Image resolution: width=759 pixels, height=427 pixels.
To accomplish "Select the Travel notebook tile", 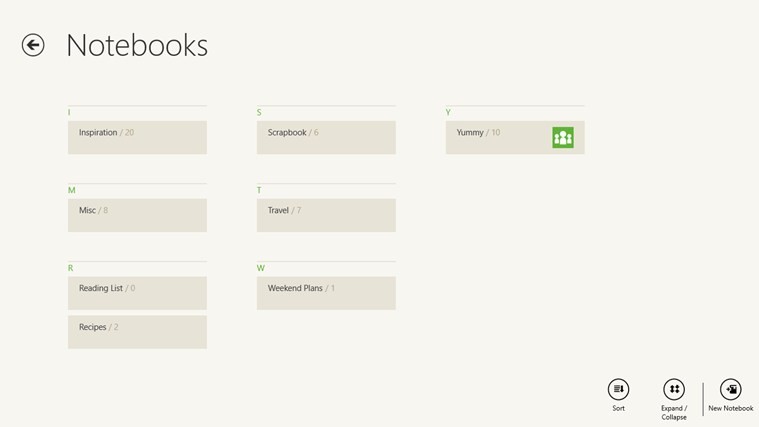I will (x=325, y=215).
